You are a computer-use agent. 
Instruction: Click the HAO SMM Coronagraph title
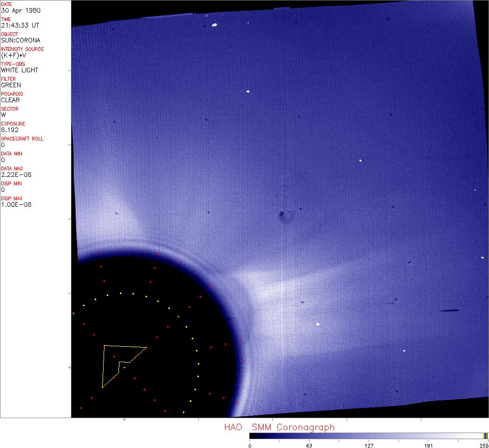click(x=279, y=427)
